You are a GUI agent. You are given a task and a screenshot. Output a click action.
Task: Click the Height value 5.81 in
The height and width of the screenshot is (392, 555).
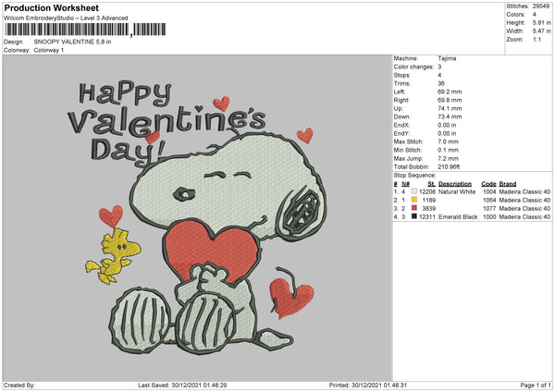click(541, 22)
